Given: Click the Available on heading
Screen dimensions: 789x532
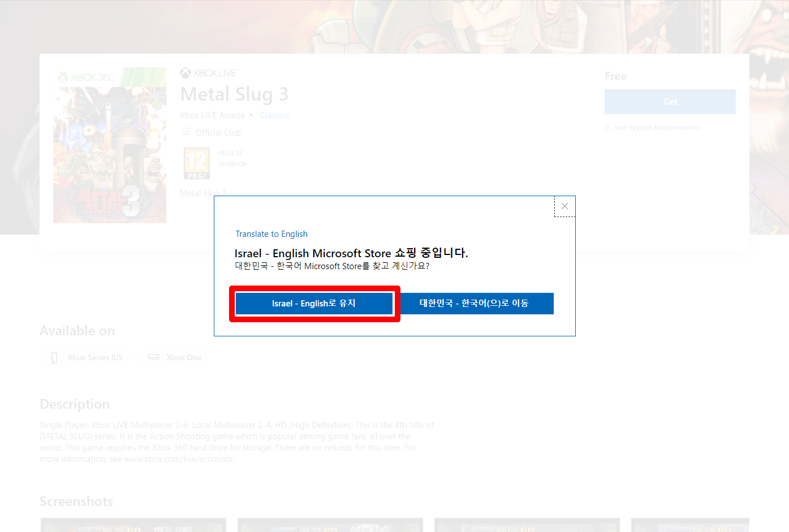Looking at the screenshot, I should [x=77, y=331].
